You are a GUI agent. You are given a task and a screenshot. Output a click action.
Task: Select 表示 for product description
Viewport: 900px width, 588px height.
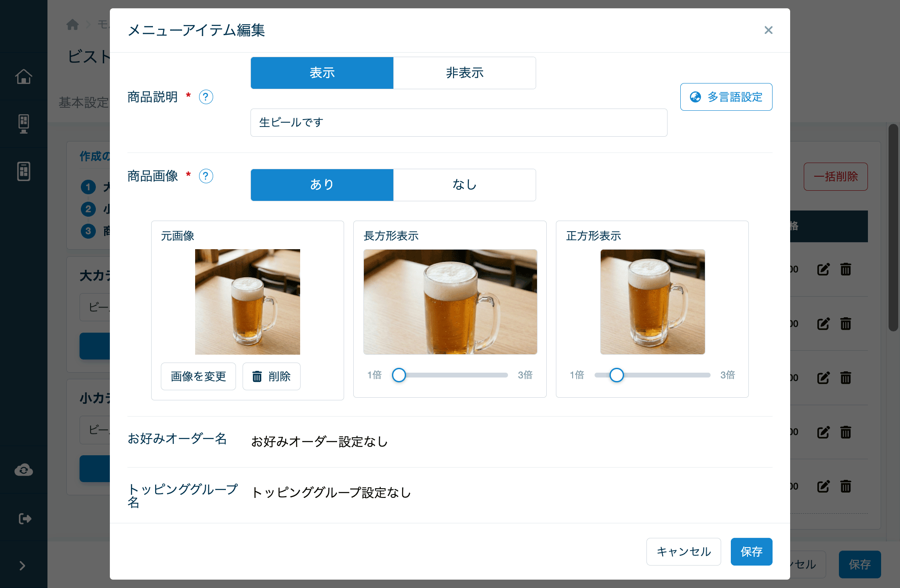click(322, 73)
